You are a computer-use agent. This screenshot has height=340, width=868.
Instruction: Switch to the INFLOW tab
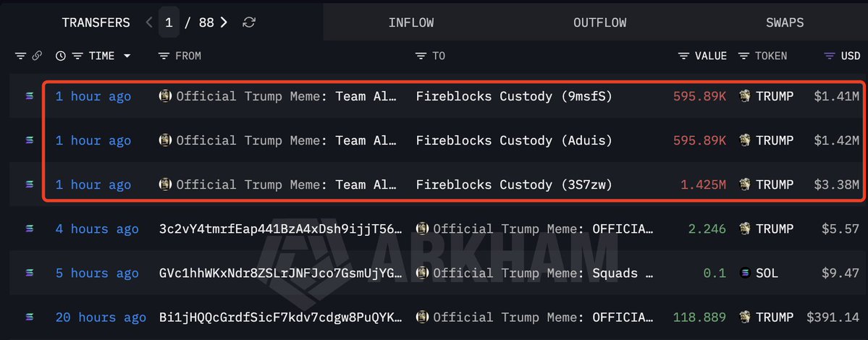pos(410,22)
